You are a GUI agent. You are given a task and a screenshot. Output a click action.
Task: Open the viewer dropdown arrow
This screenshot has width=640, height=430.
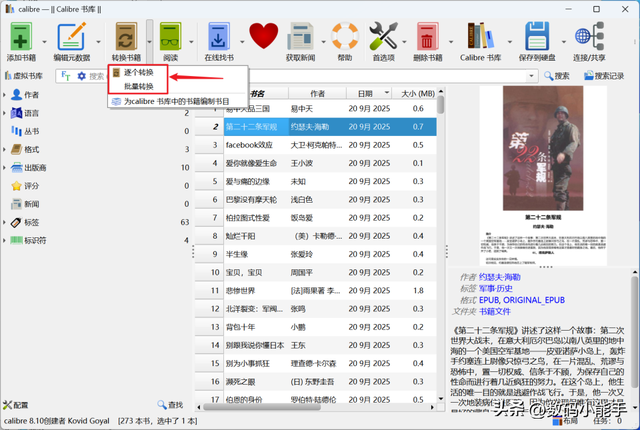tap(191, 42)
